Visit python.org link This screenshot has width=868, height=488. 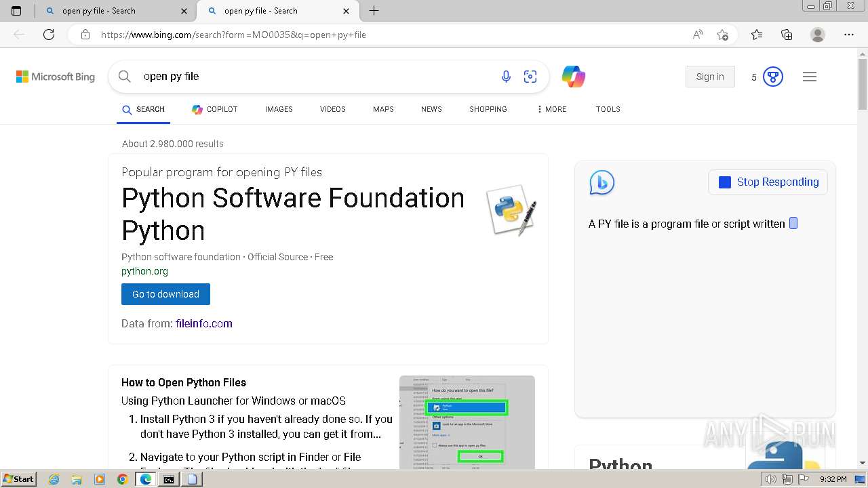point(144,271)
